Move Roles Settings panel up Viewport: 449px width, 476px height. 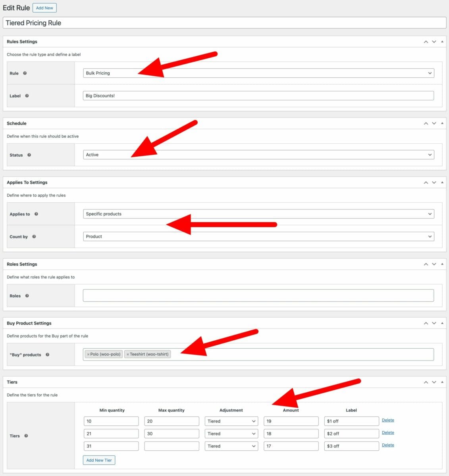click(426, 264)
